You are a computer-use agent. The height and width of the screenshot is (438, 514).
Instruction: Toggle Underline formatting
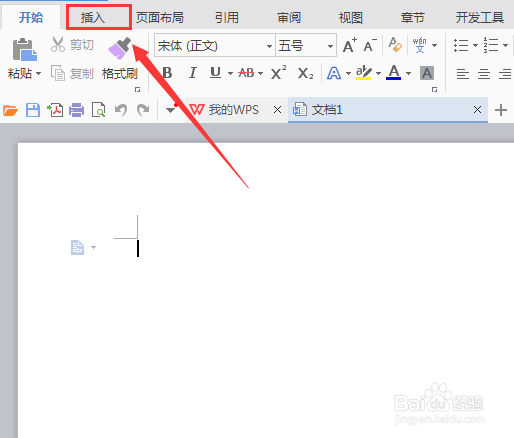click(215, 73)
